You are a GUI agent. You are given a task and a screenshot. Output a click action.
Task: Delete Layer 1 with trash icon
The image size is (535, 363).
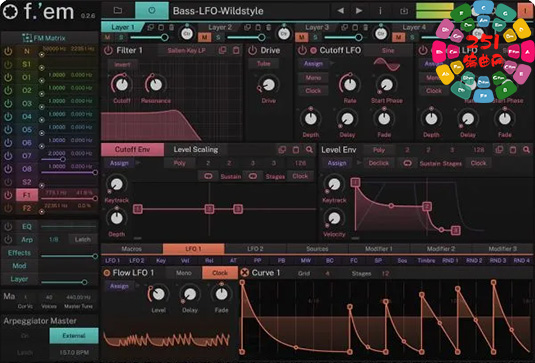[172, 27]
